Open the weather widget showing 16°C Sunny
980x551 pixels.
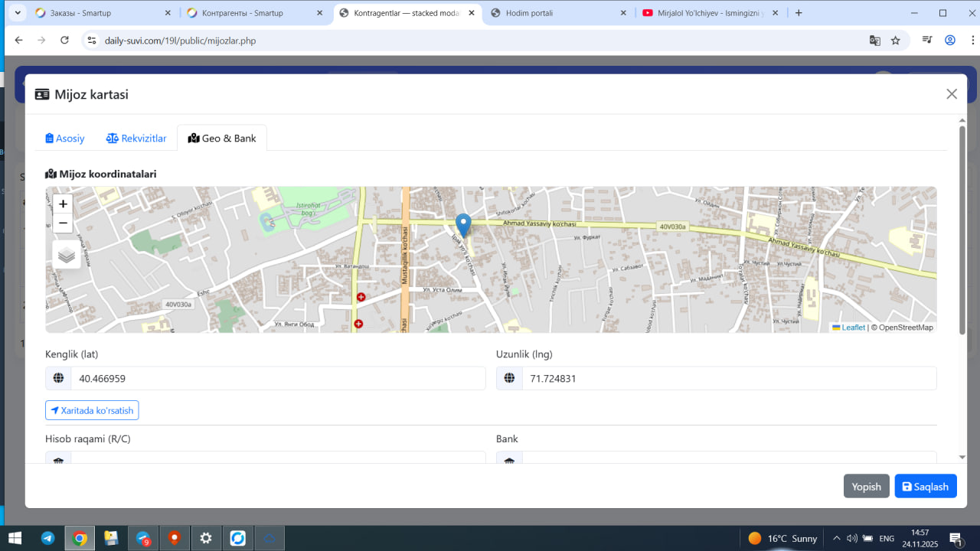(782, 539)
